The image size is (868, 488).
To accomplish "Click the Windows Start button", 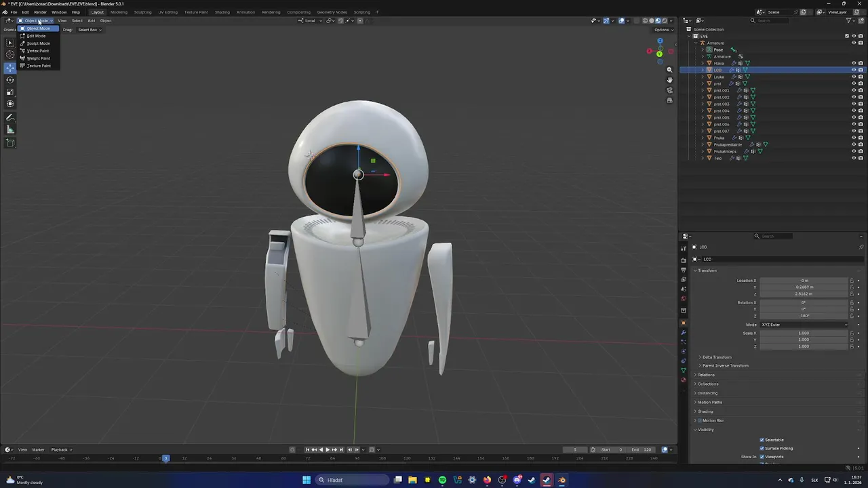I will coord(307,480).
